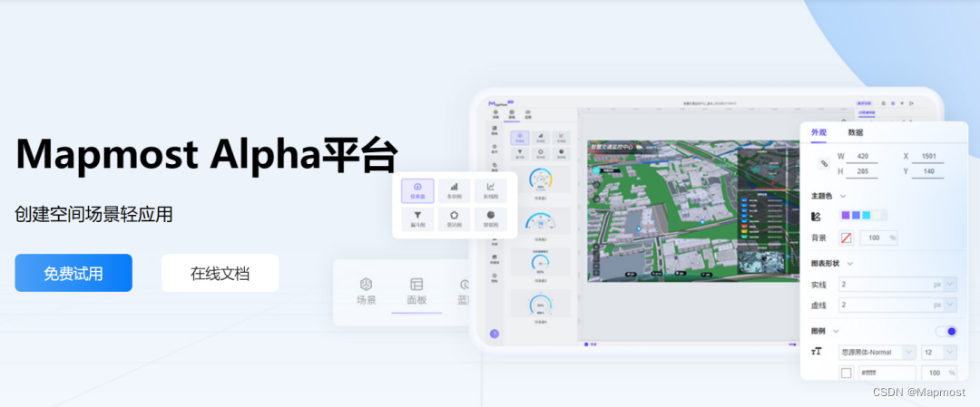Click the purple help icon in editor
The width and height of the screenshot is (980, 407).
click(495, 334)
